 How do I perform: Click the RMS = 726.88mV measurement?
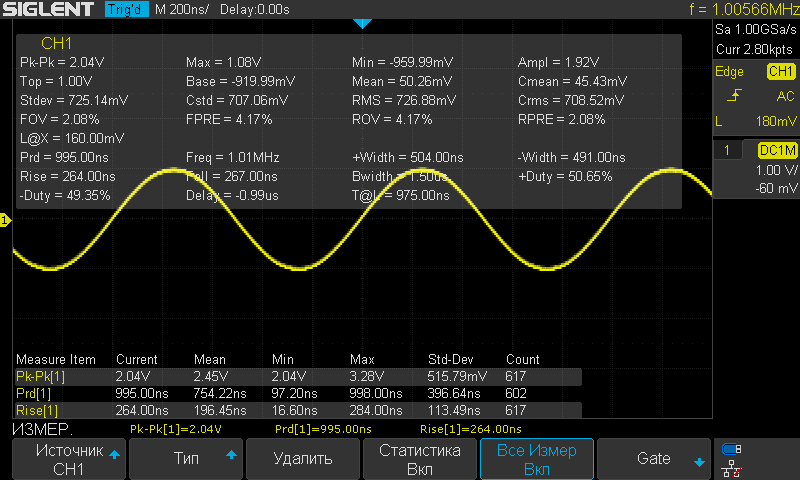click(404, 100)
